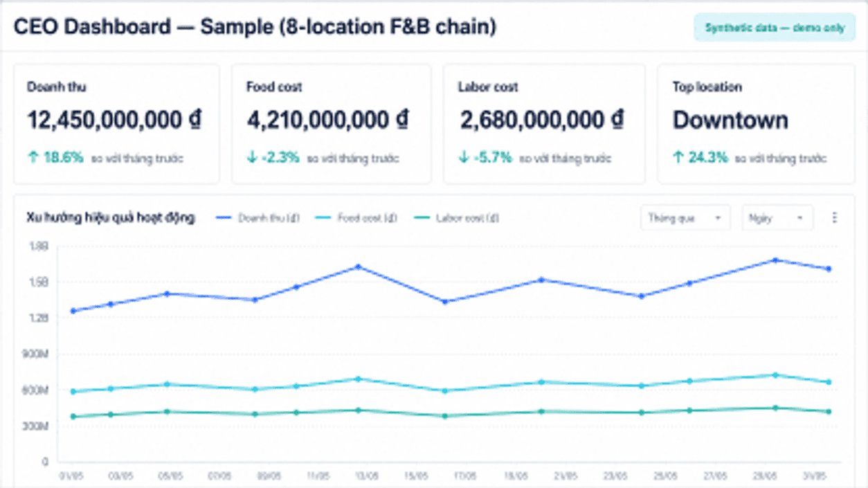Image resolution: width=868 pixels, height=488 pixels.
Task: Click the up arrow beside 18.6%
Action: point(33,158)
